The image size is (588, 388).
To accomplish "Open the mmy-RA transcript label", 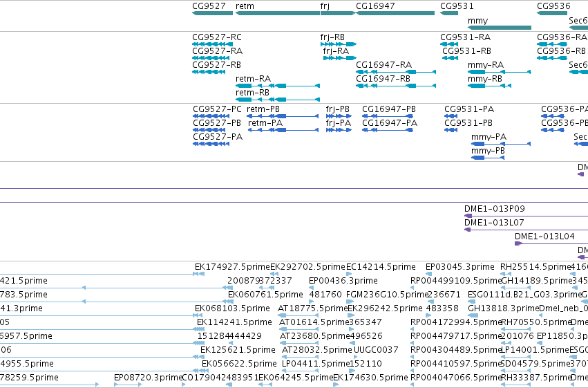I will point(486,65).
